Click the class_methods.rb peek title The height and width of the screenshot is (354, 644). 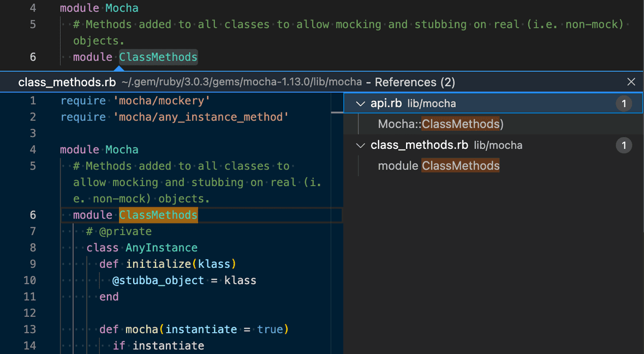pyautogui.click(x=67, y=82)
